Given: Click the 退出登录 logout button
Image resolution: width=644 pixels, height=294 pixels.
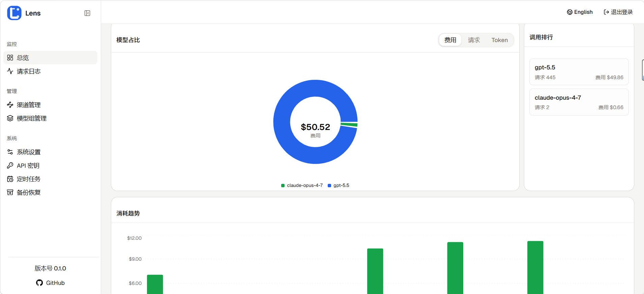Looking at the screenshot, I should 618,12.
